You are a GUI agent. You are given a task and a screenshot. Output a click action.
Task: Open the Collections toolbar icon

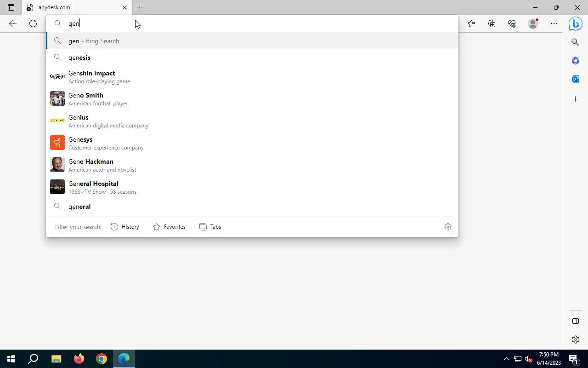point(492,23)
